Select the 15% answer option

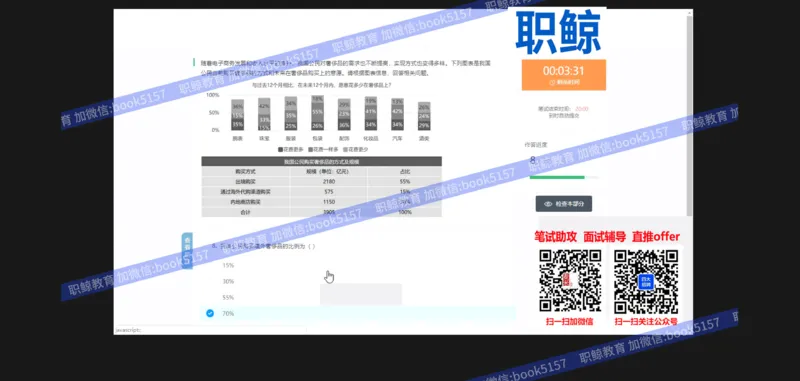228,265
